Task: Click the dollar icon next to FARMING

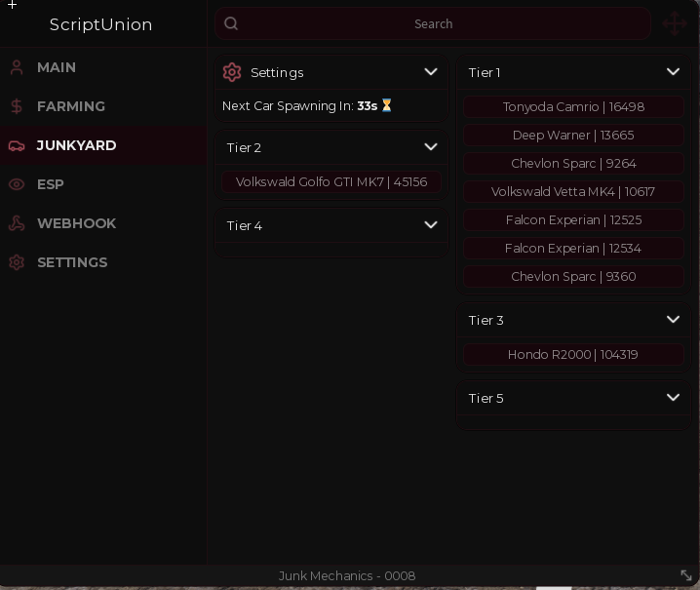Action: tap(17, 106)
